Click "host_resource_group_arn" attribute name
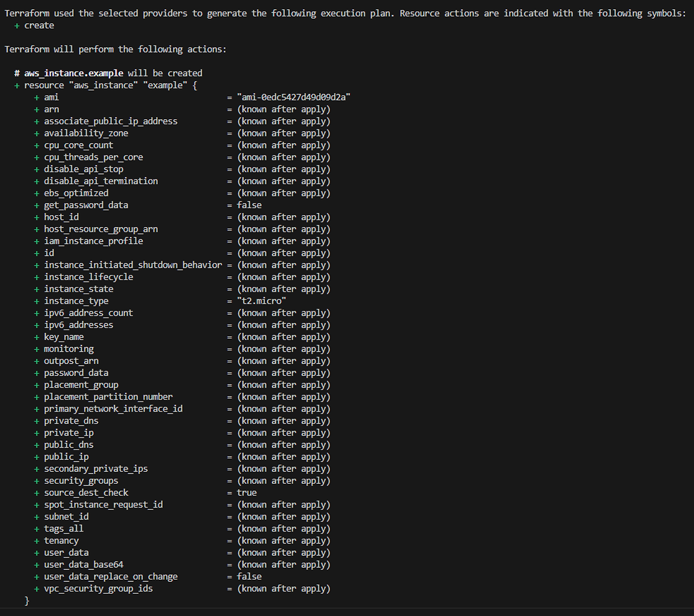 coord(101,229)
